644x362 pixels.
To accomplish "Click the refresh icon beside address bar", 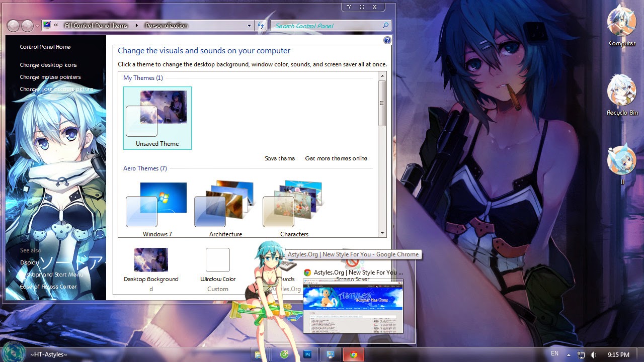I will pos(261,26).
